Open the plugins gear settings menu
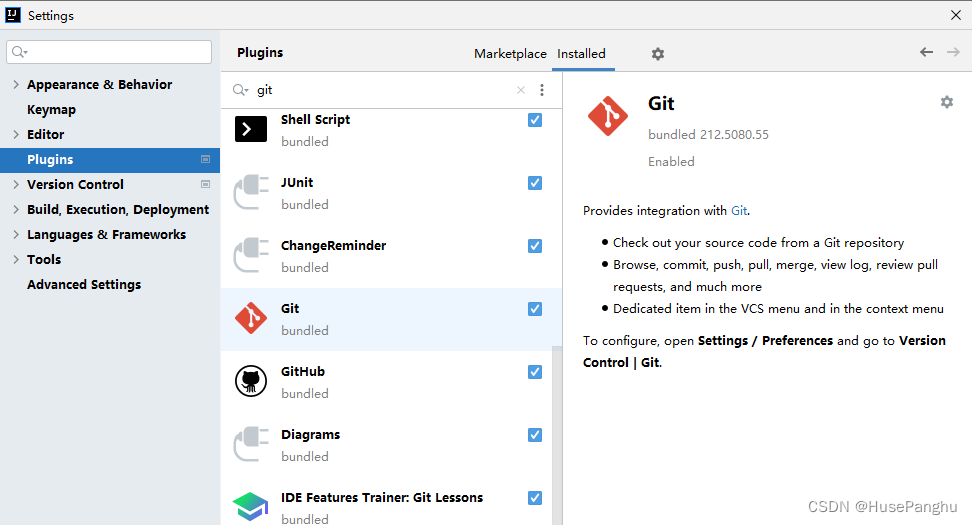 click(x=657, y=54)
